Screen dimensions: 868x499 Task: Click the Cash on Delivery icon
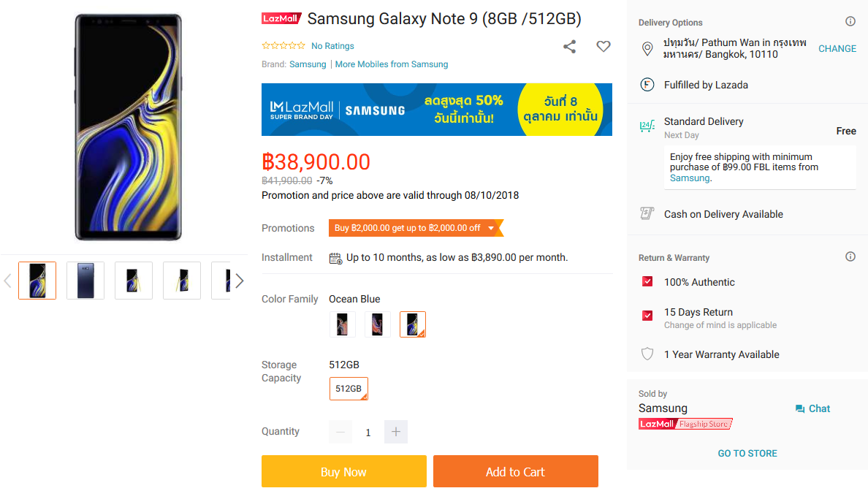[647, 213]
